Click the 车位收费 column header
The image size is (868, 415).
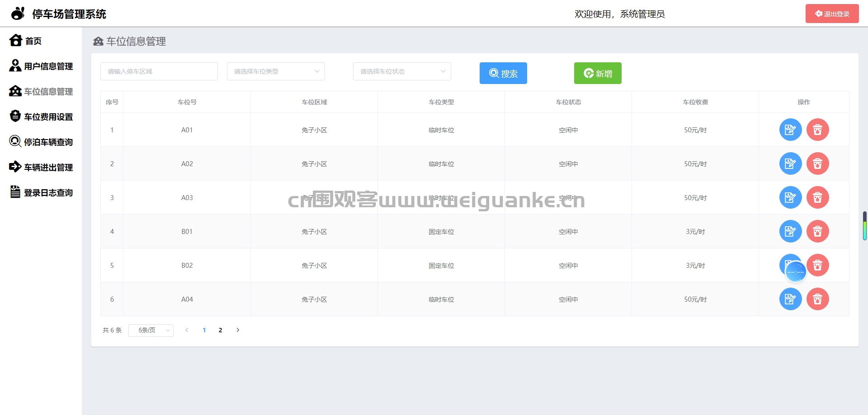pos(695,102)
